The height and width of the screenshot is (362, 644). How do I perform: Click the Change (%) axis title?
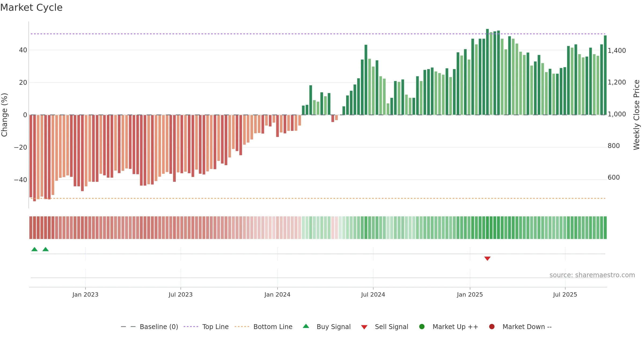4,115
